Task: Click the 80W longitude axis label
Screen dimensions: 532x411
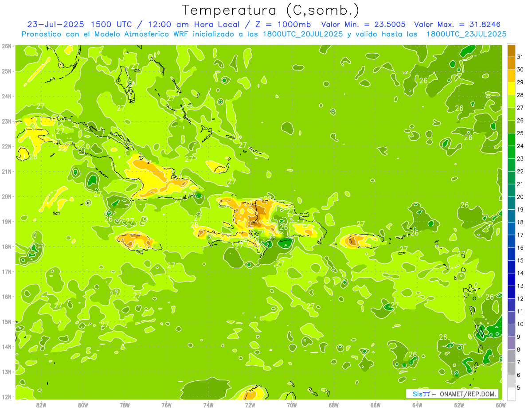Action: click(82, 405)
